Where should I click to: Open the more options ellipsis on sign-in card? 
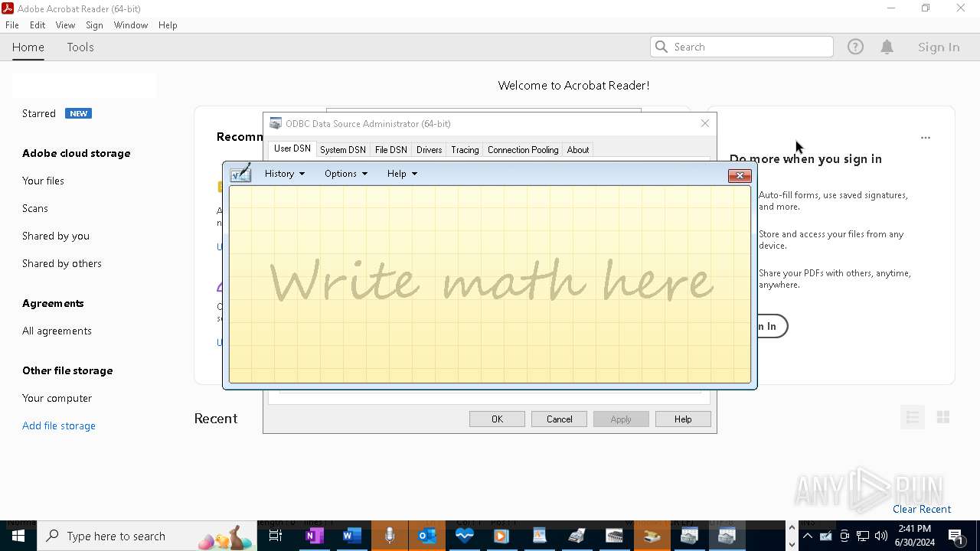(x=926, y=138)
